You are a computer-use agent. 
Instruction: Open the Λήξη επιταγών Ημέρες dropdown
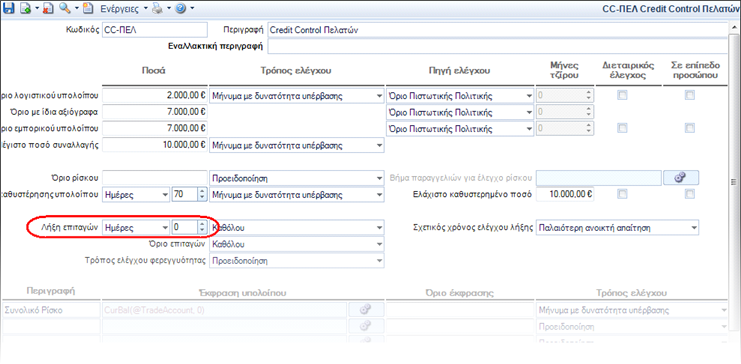(136, 227)
